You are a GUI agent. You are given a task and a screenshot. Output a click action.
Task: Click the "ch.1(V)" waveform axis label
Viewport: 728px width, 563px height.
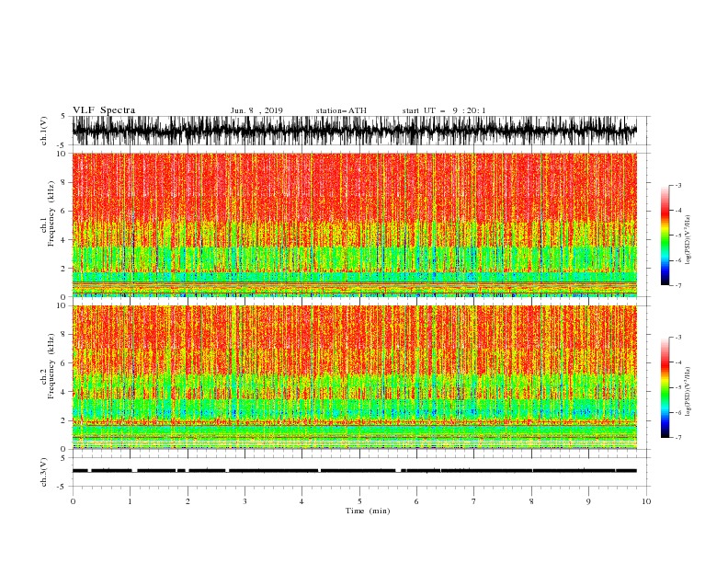[44, 131]
